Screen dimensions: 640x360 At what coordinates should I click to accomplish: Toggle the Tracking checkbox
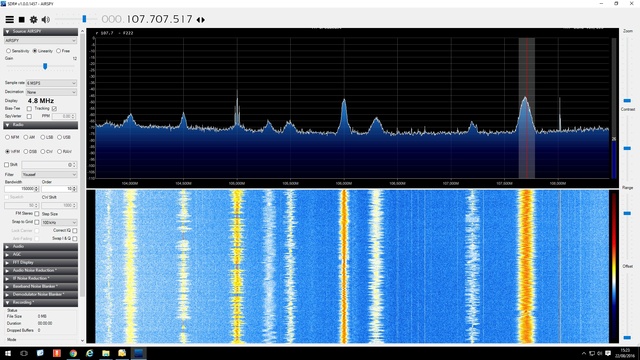54,109
